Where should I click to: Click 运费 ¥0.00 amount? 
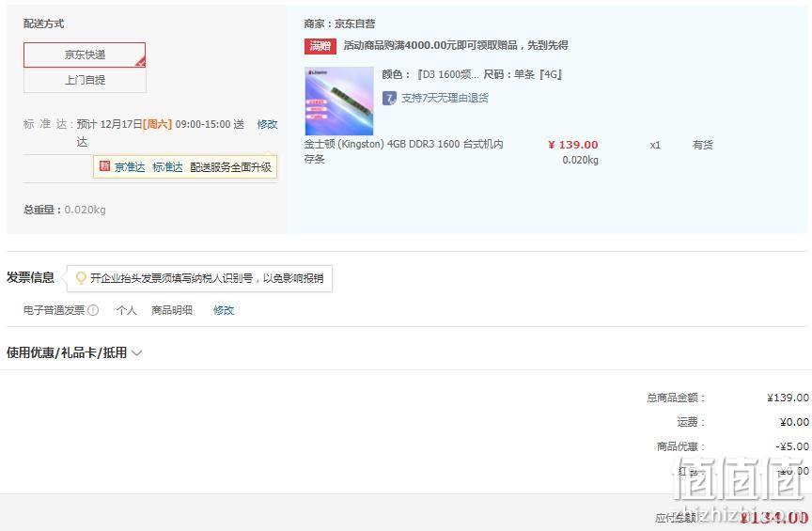tap(794, 422)
